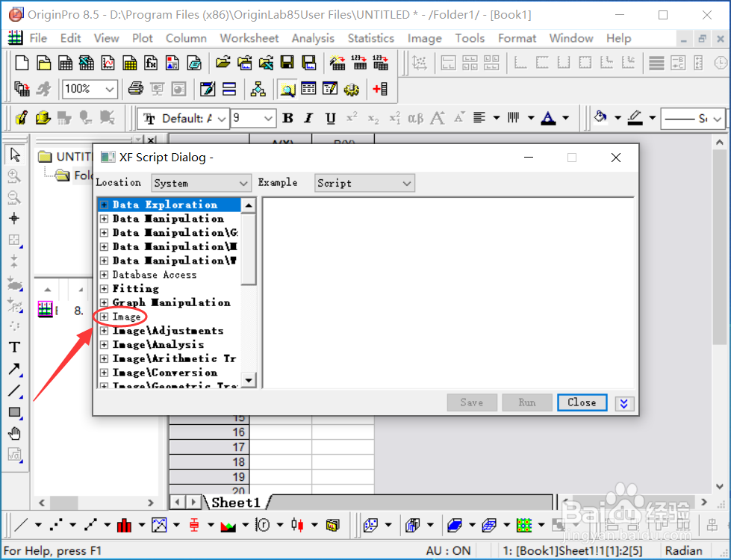
Task: Apply Underline formatting
Action: tap(331, 119)
